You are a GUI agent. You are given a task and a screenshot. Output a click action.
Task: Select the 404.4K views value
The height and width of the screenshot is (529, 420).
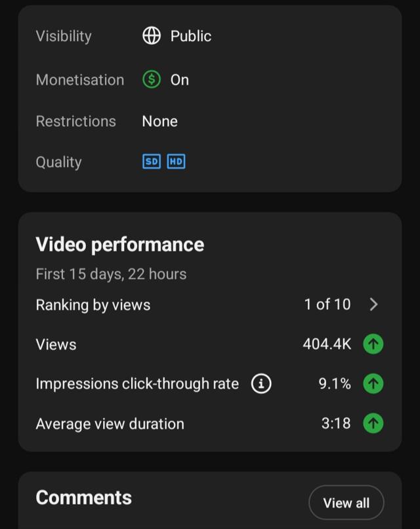pos(327,344)
